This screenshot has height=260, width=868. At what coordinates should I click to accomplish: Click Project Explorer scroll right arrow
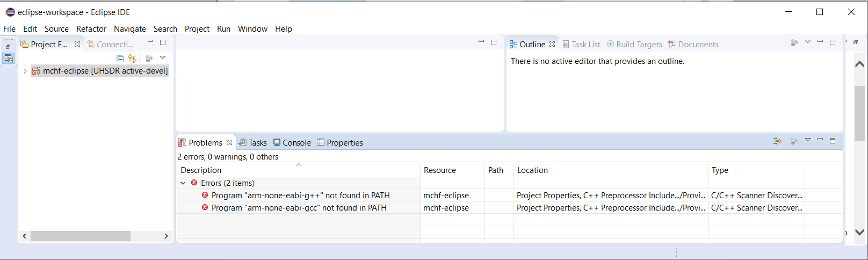tap(166, 236)
